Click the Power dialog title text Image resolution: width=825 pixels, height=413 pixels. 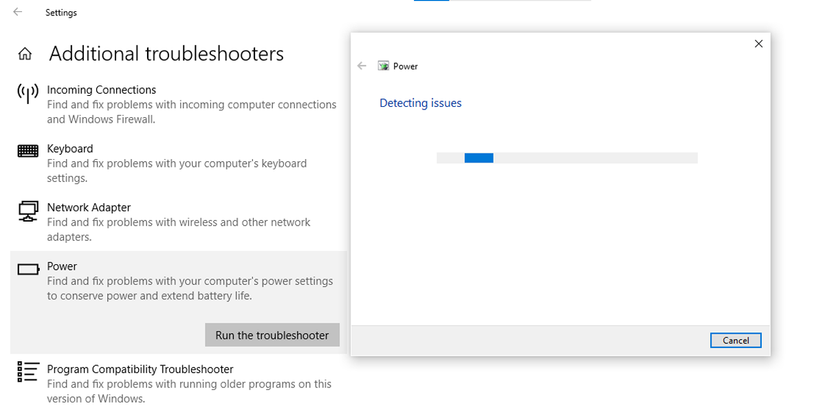[x=406, y=66]
